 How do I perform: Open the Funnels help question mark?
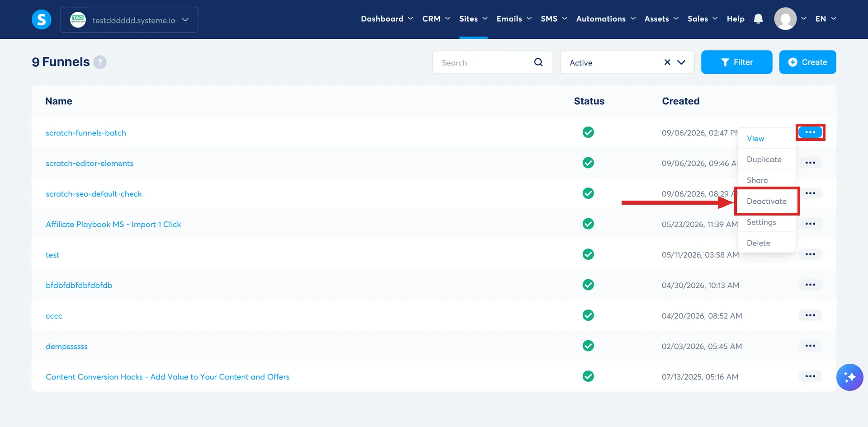click(100, 62)
